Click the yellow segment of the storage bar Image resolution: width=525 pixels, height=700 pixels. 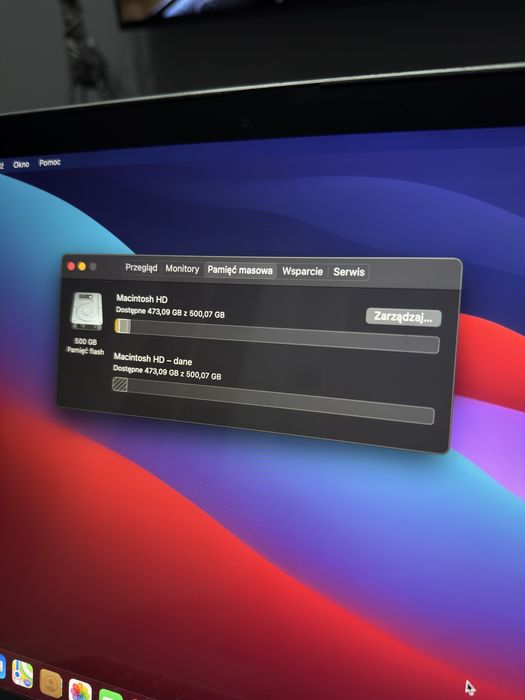tap(116, 326)
